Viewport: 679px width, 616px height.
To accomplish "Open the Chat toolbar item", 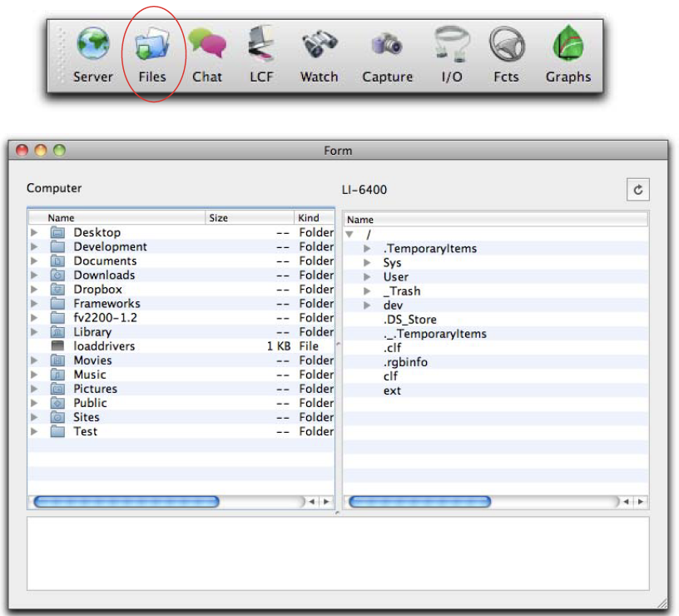I will [207, 55].
